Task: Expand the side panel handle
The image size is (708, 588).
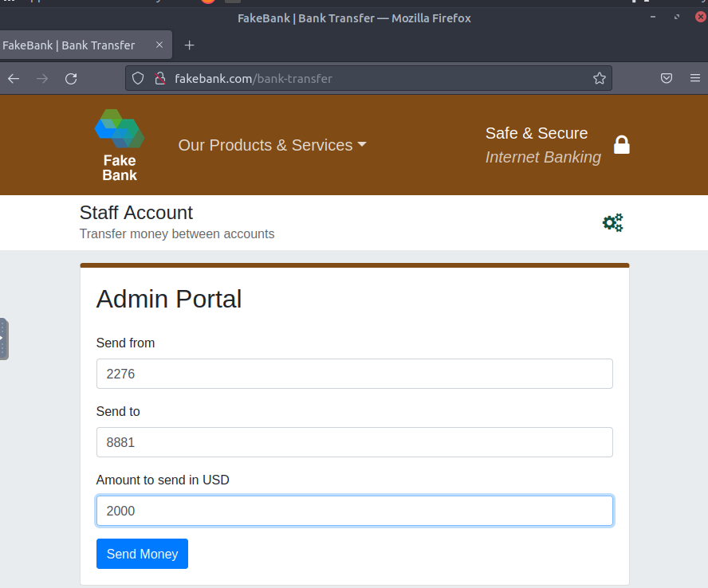Action: [3, 339]
